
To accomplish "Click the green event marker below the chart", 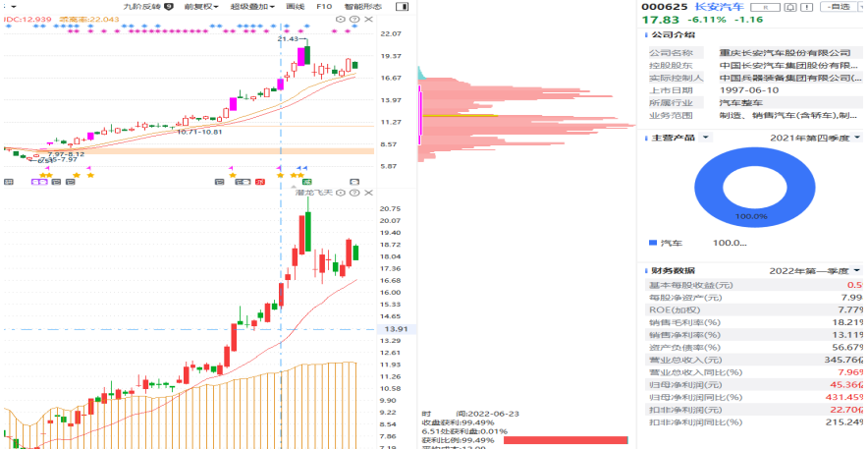I will tap(307, 182).
